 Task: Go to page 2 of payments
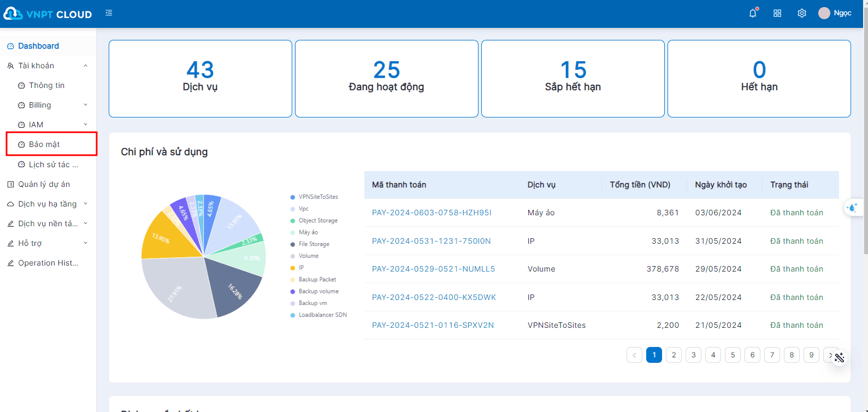pos(674,355)
